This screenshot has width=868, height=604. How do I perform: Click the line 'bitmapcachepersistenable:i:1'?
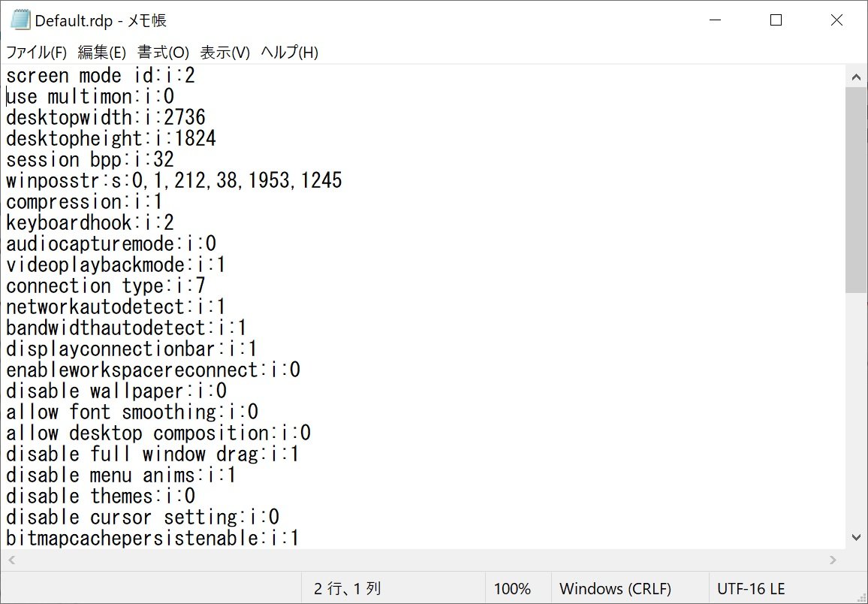coord(152,538)
